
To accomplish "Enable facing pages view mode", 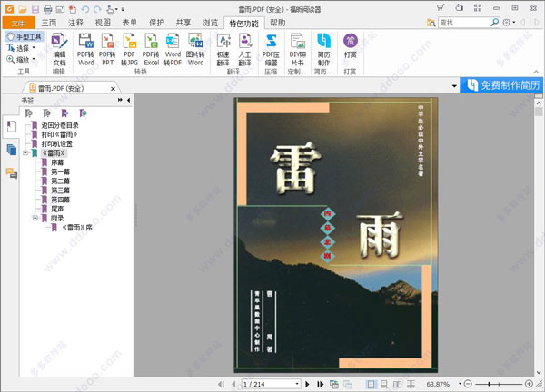I will coord(397,384).
